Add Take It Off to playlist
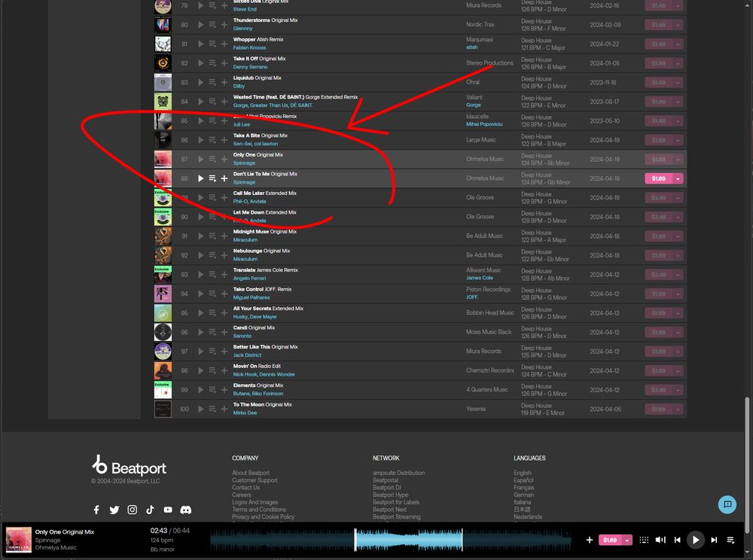 tap(224, 63)
